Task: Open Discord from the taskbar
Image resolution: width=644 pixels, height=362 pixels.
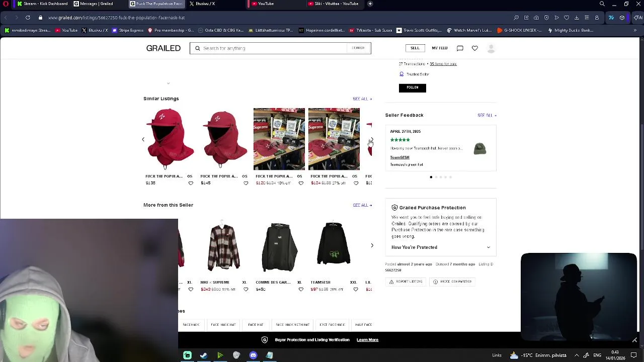Action: click(253, 355)
